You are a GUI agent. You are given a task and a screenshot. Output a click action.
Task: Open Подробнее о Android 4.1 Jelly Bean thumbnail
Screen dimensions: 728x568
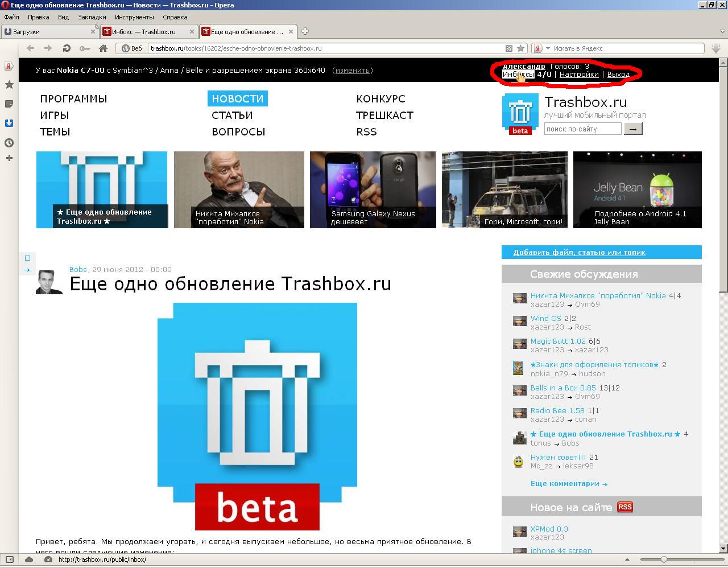638,190
